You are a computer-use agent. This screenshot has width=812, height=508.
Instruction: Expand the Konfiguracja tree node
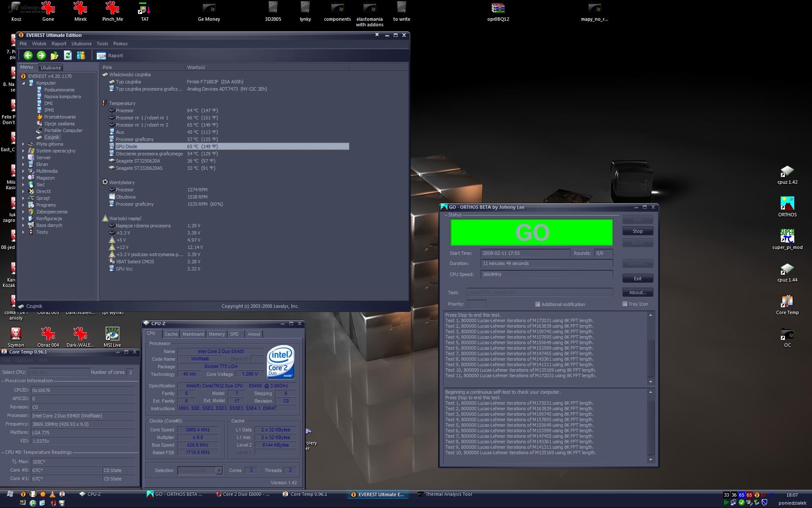[23, 218]
